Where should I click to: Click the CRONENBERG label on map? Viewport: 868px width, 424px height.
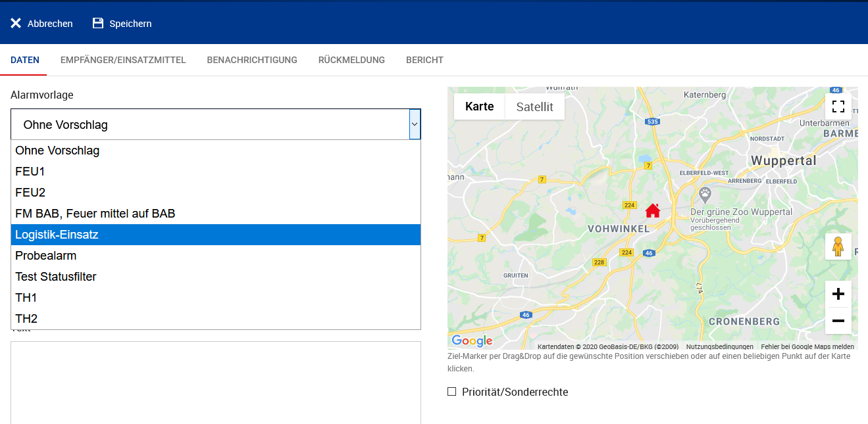pyautogui.click(x=744, y=321)
